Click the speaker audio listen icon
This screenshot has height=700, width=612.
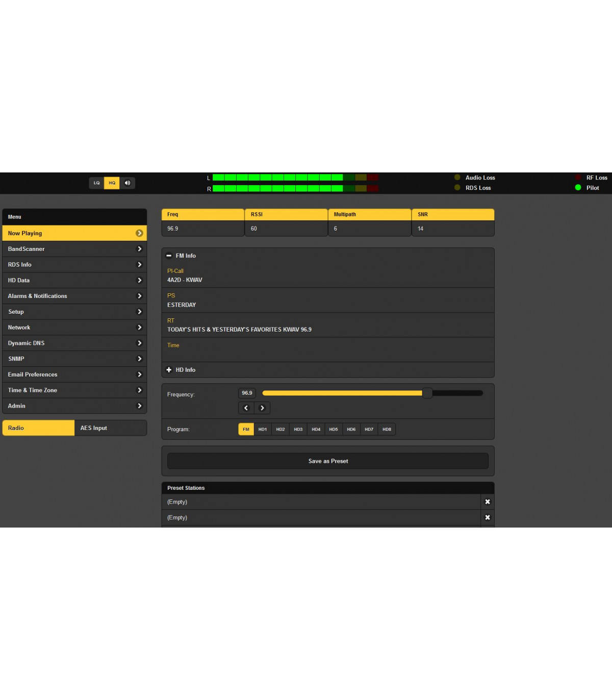[x=127, y=183]
